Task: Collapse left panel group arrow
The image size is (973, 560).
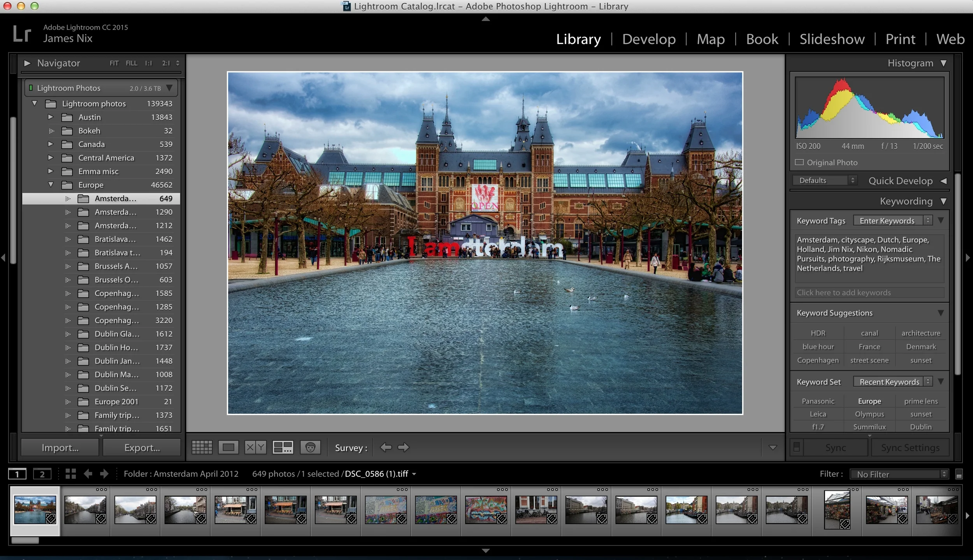Action: [3, 258]
